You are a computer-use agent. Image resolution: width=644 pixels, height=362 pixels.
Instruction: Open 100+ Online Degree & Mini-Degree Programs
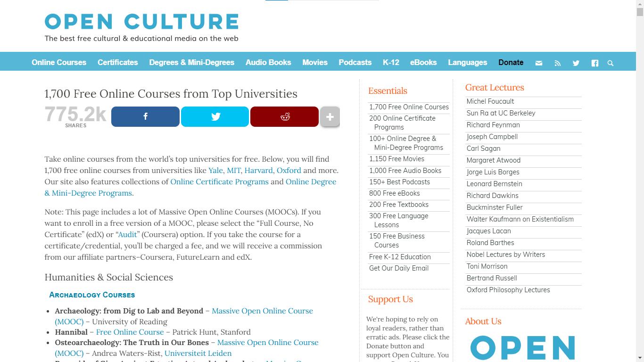[406, 143]
